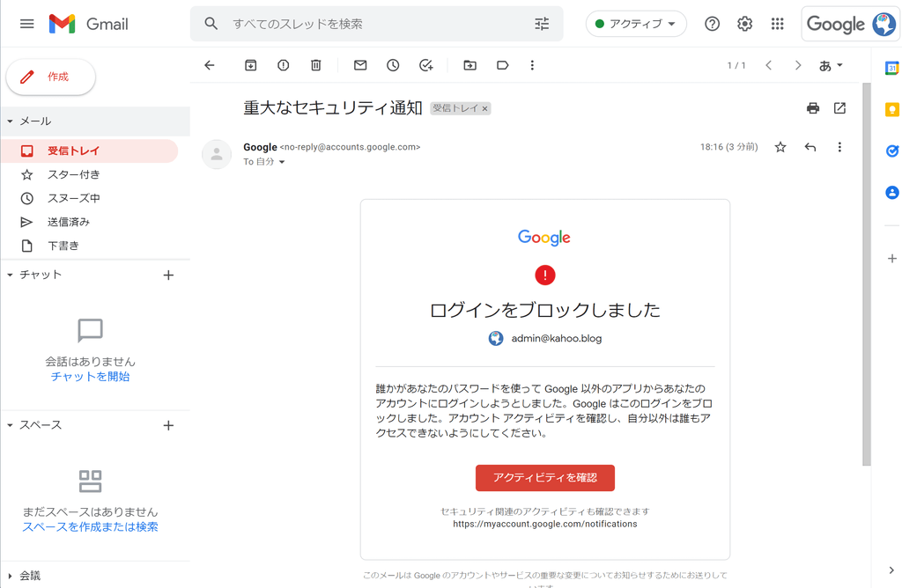Go to the older message arrow
This screenshot has height=588, width=902.
pos(798,65)
